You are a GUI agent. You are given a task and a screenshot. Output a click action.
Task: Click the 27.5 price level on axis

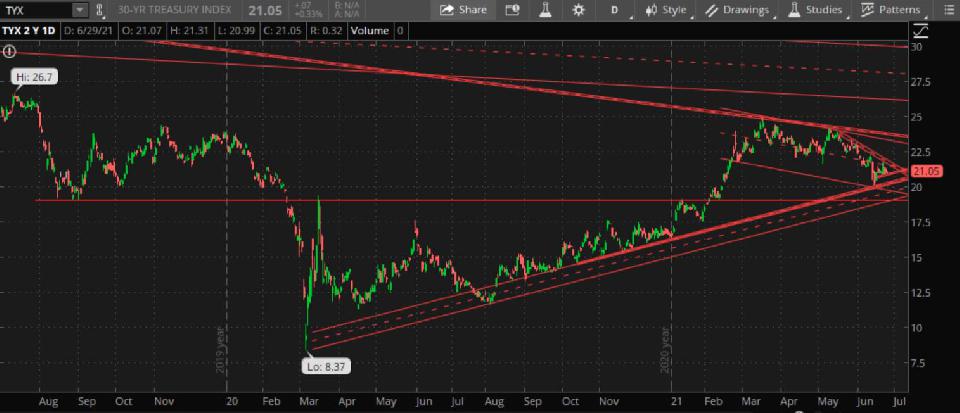click(x=920, y=81)
